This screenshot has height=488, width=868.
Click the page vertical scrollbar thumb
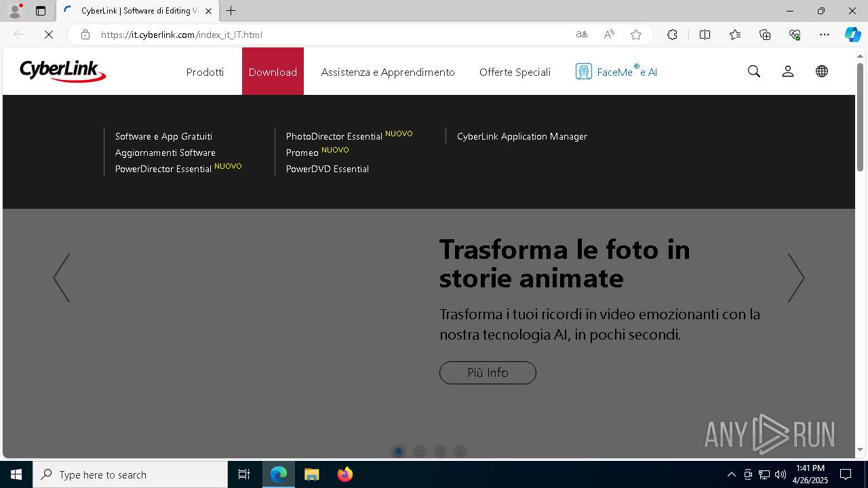(x=861, y=117)
